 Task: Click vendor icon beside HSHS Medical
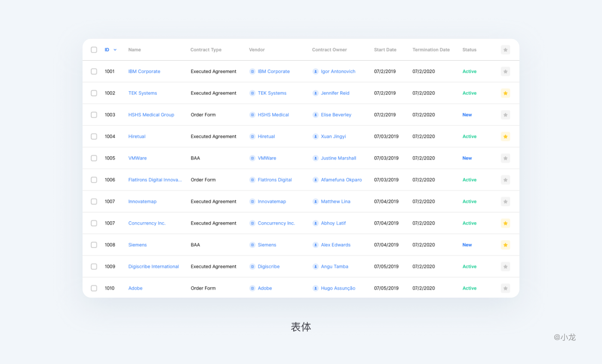point(252,115)
